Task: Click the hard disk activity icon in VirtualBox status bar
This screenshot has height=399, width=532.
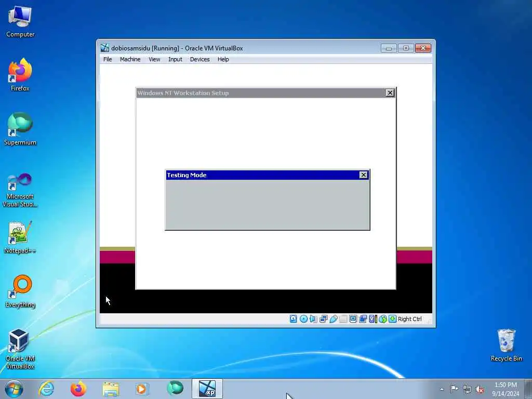Action: [x=294, y=319]
